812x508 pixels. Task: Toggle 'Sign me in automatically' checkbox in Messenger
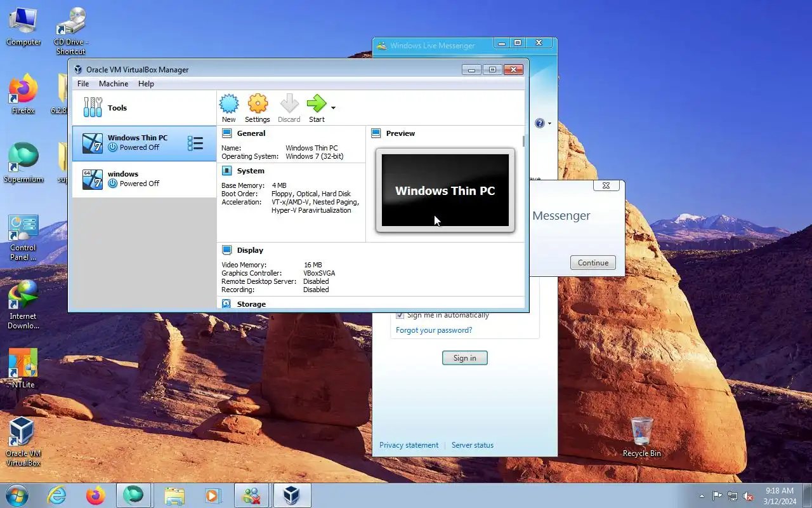click(x=400, y=315)
